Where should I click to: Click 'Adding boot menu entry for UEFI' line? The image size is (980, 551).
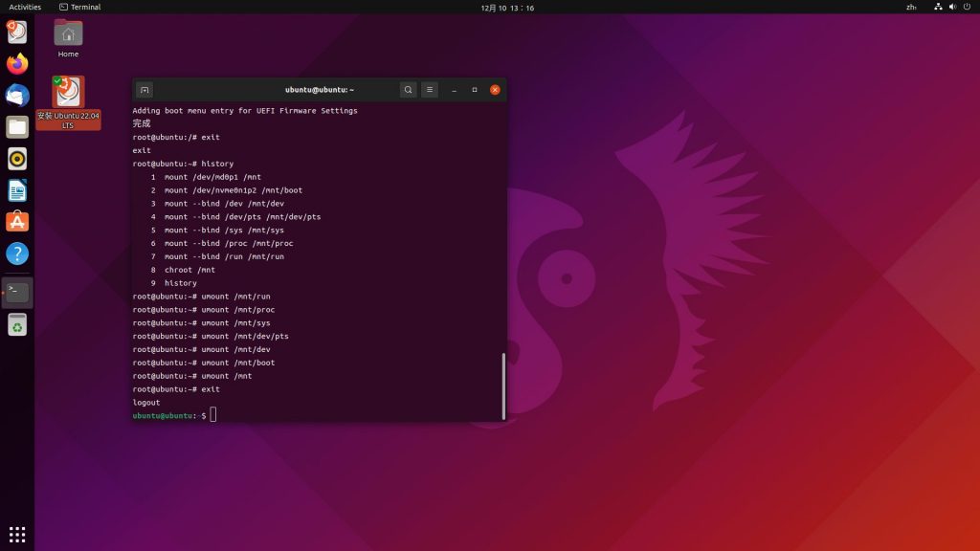245,111
